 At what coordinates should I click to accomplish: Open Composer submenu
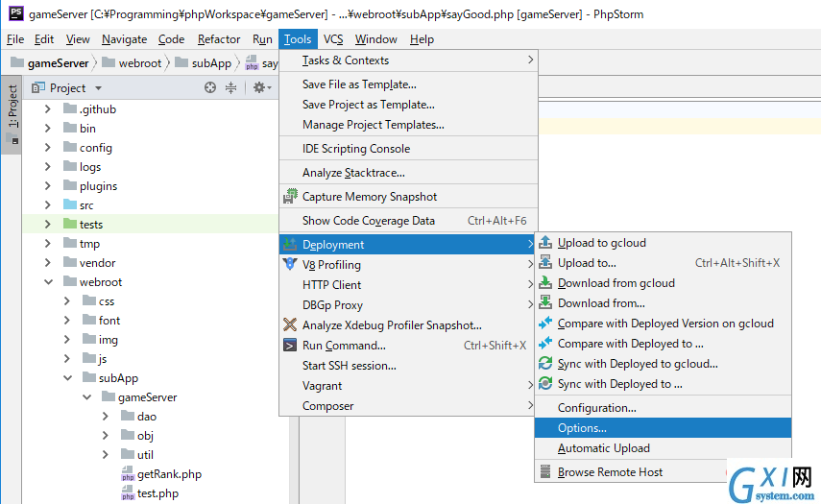(408, 406)
